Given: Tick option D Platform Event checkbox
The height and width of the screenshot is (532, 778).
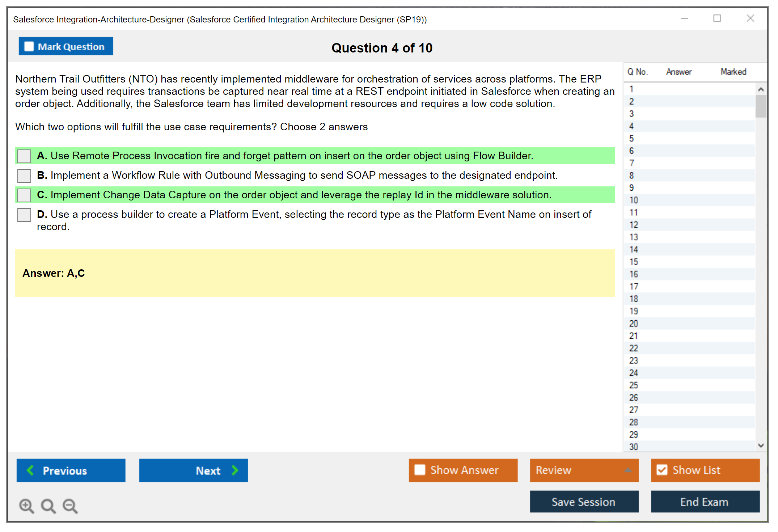Looking at the screenshot, I should (x=24, y=215).
